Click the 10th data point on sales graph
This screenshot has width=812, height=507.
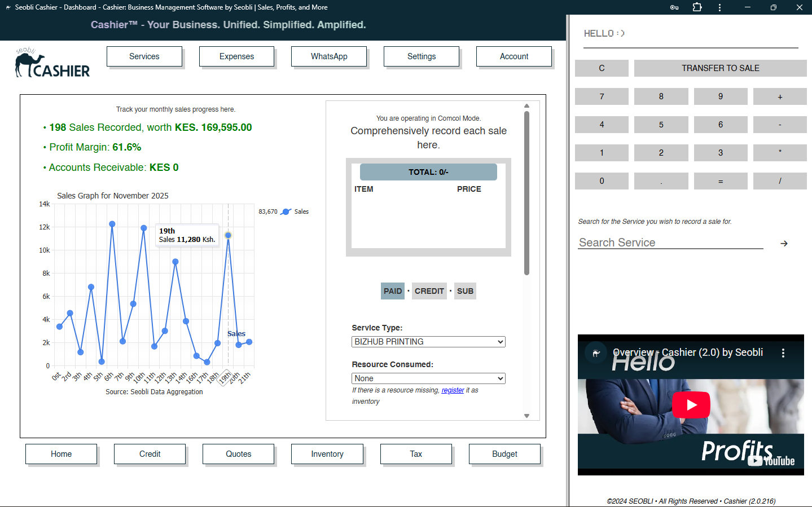144,228
